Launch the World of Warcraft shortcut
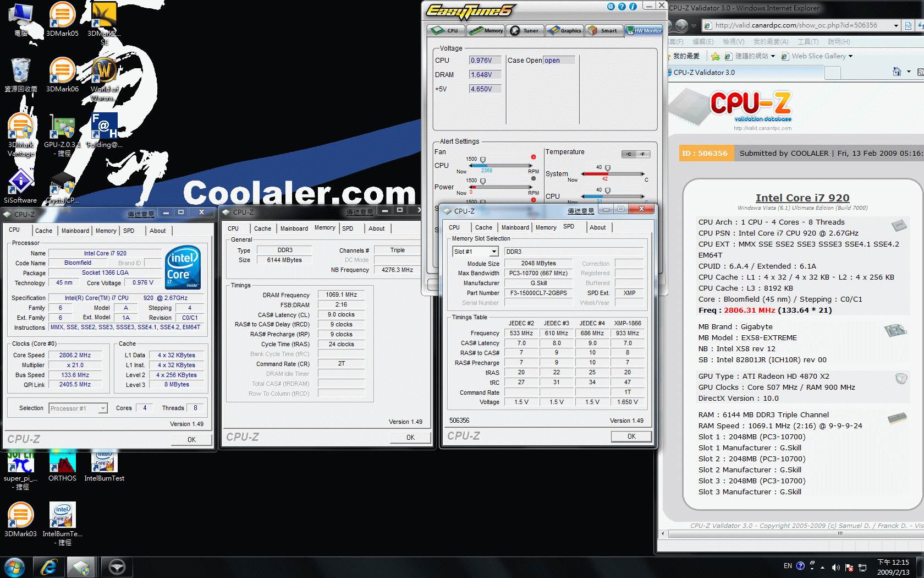The image size is (924, 578). (x=104, y=78)
